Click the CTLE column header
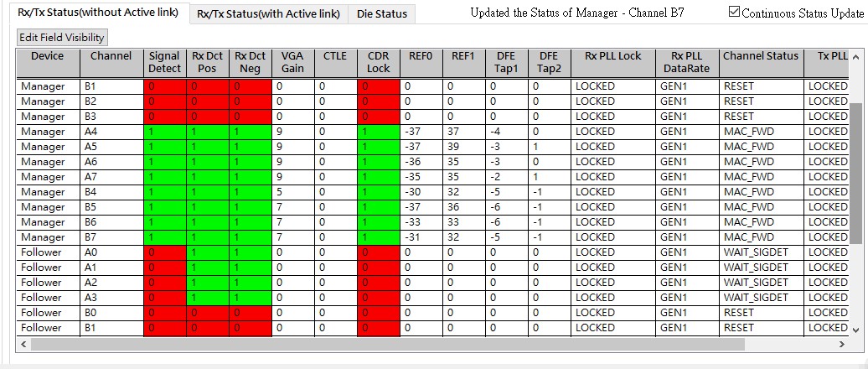 (336, 63)
